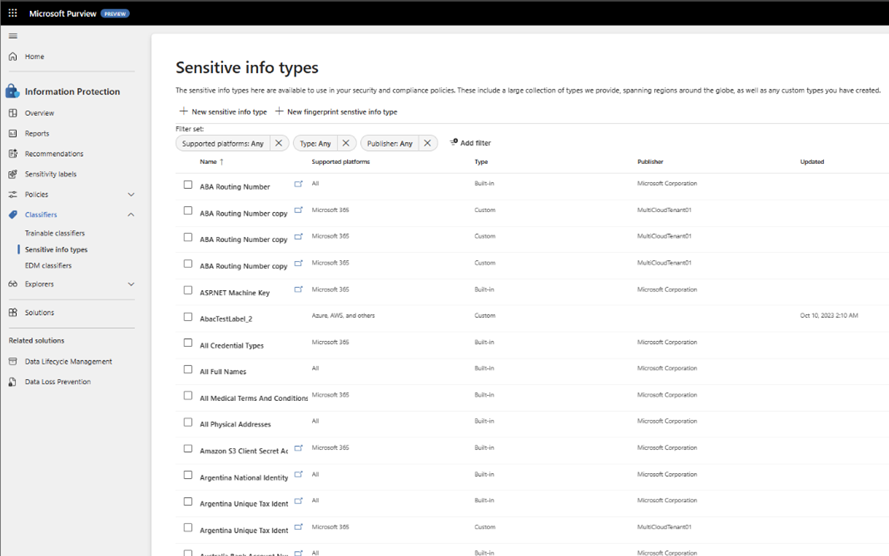Click New sensitive info type button

(223, 112)
